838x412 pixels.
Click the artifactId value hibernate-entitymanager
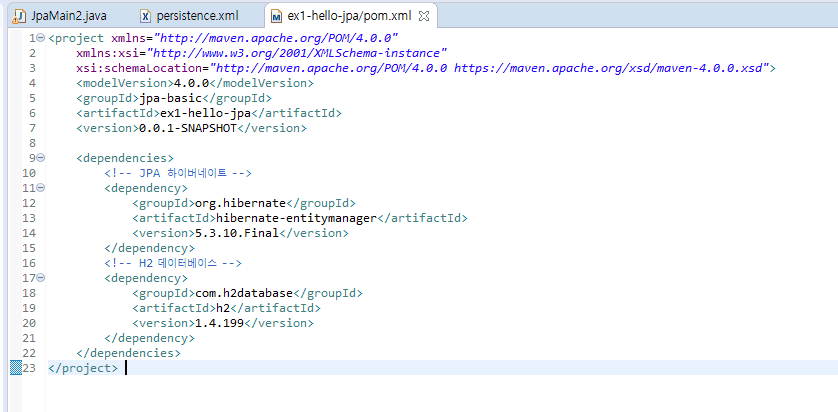(x=297, y=218)
